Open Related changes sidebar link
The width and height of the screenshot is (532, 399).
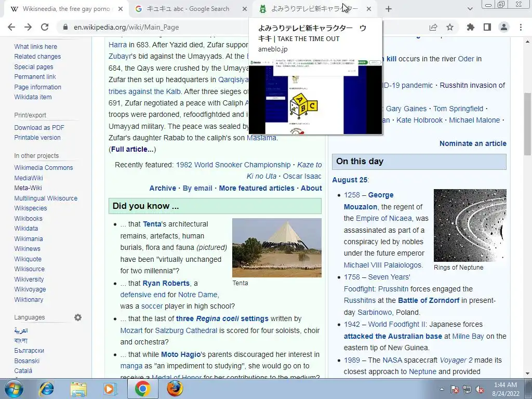37,56
